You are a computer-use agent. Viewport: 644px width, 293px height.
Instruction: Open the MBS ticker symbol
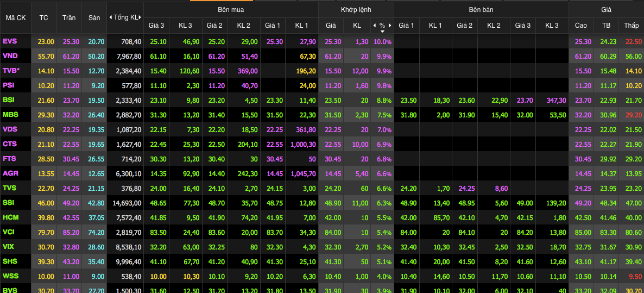click(x=10, y=115)
